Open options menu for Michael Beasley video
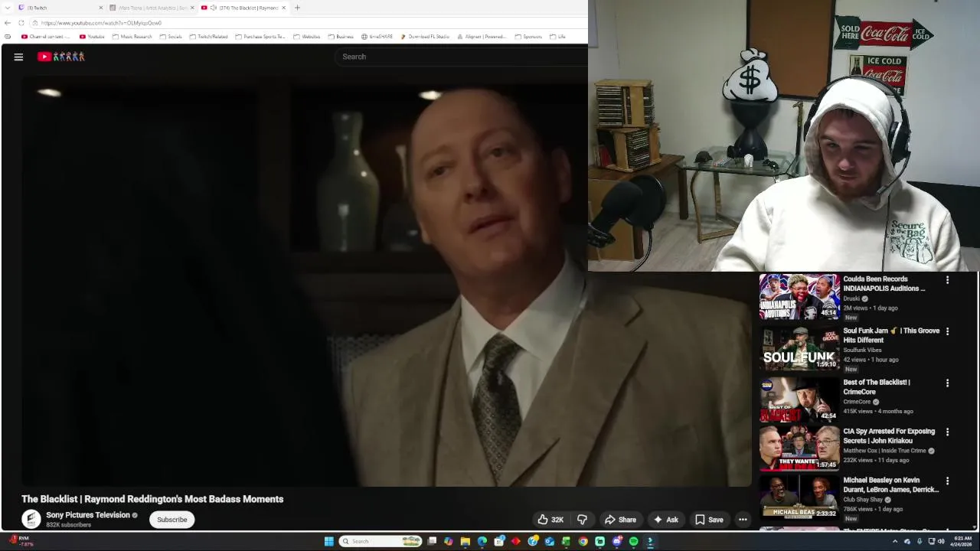Viewport: 980px width, 551px height. click(x=947, y=481)
